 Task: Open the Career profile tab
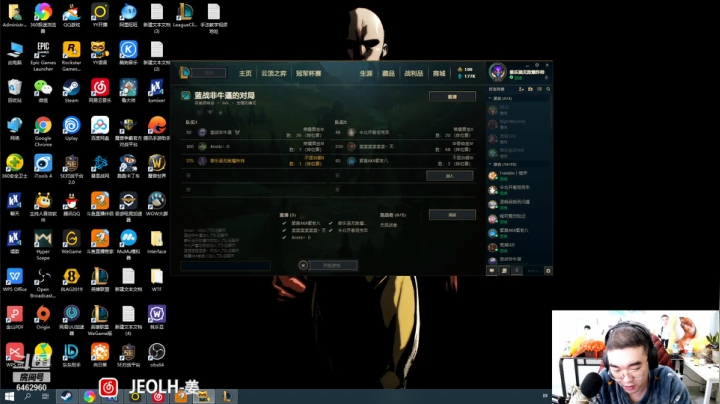pos(366,73)
